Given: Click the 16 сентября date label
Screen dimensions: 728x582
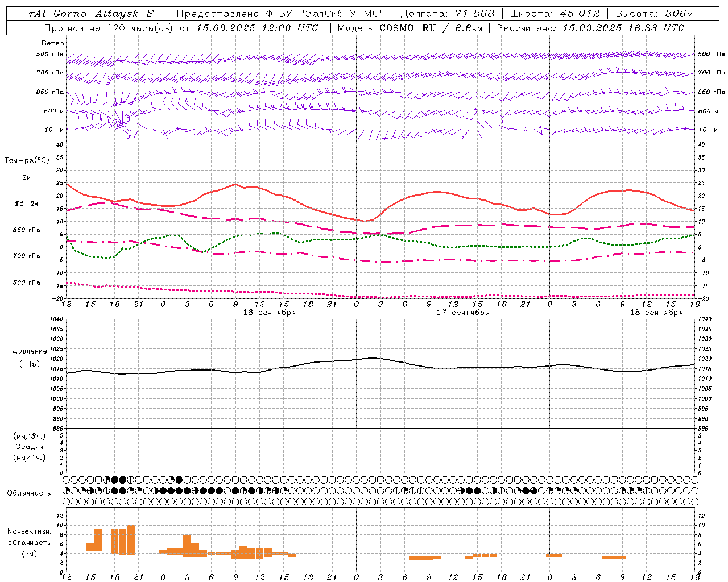Looking at the screenshot, I should click(270, 313).
